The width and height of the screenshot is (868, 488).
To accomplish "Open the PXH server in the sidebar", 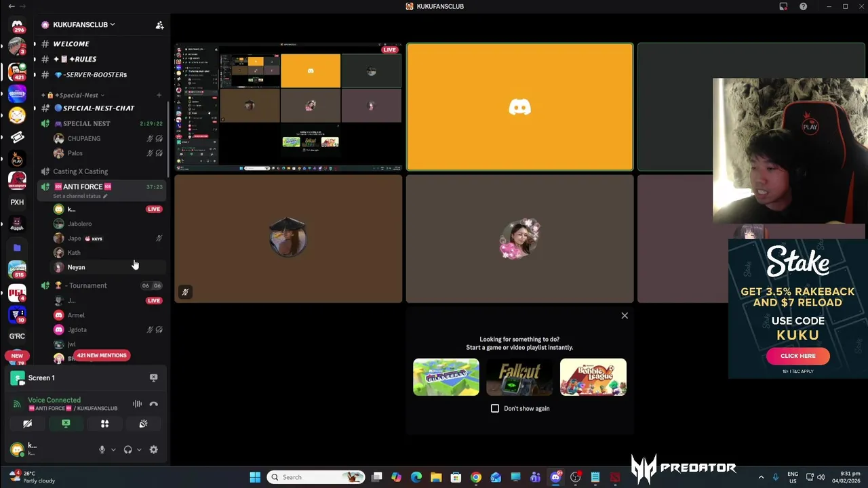I will pyautogui.click(x=17, y=202).
